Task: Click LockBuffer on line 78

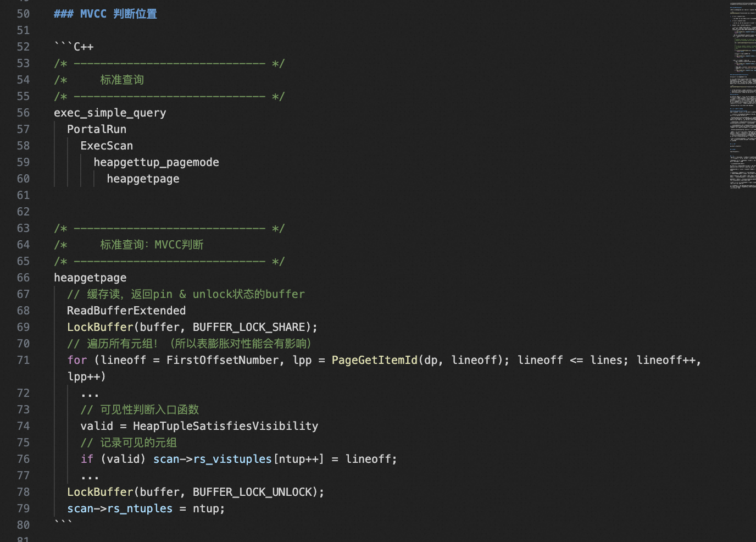Action: (100, 492)
